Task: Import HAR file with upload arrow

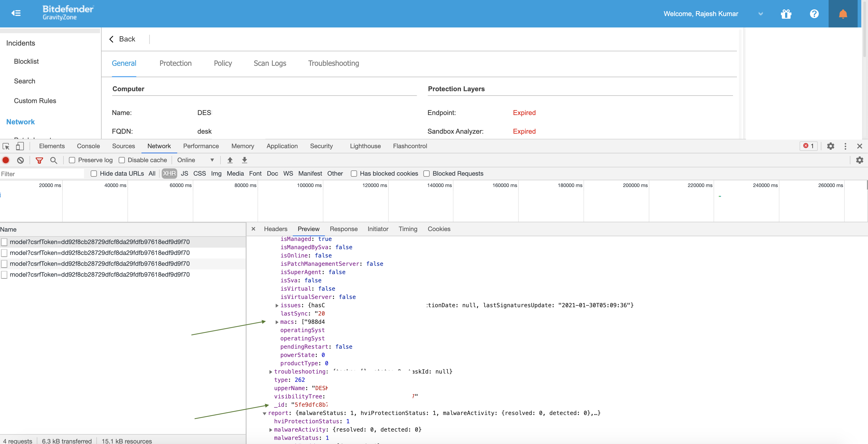Action: 230,160
